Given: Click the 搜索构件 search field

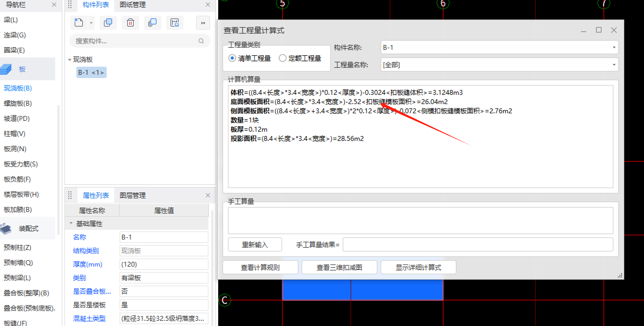Looking at the screenshot, I should click(140, 41).
